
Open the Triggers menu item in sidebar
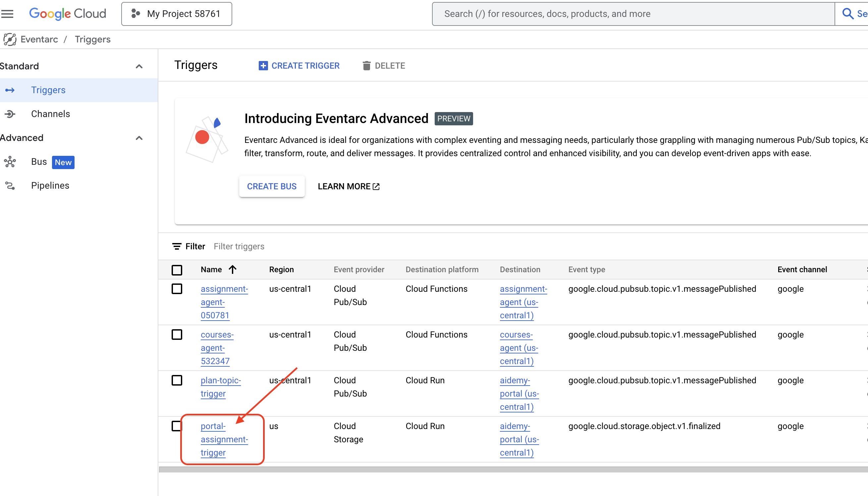pos(48,90)
